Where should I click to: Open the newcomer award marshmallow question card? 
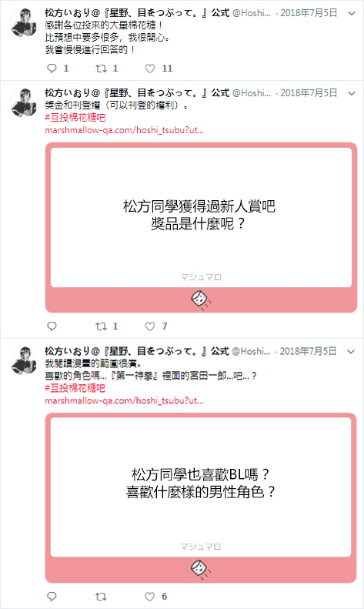(x=201, y=227)
